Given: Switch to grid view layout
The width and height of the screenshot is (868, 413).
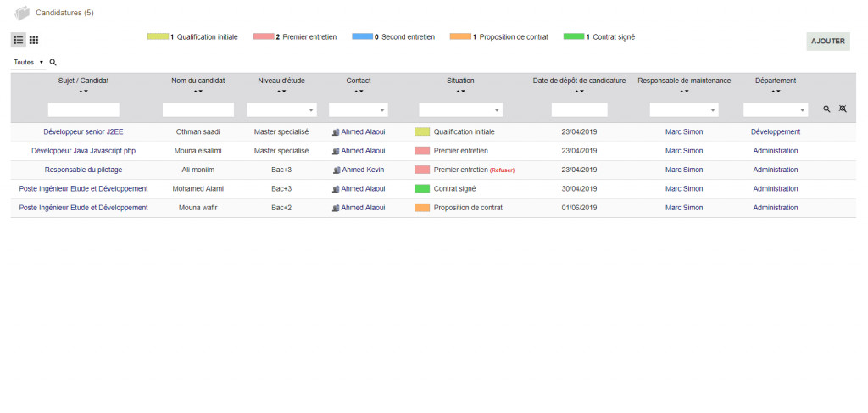Looking at the screenshot, I should [x=34, y=40].
